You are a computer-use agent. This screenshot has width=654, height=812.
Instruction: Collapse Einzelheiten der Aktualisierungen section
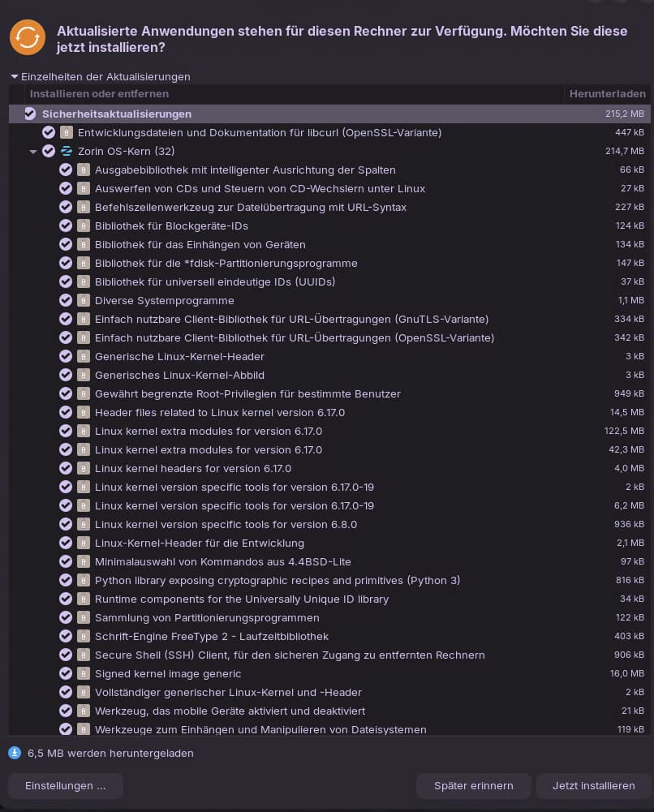15,77
